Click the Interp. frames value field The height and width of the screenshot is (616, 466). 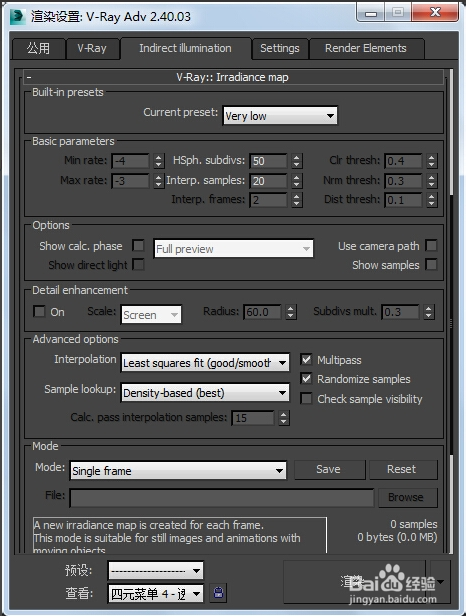(268, 200)
